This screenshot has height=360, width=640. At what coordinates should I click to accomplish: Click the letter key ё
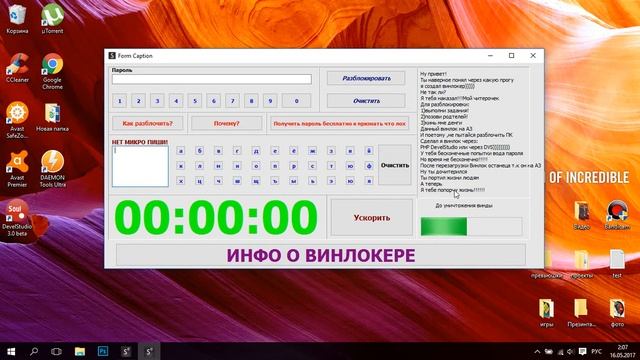click(293, 151)
